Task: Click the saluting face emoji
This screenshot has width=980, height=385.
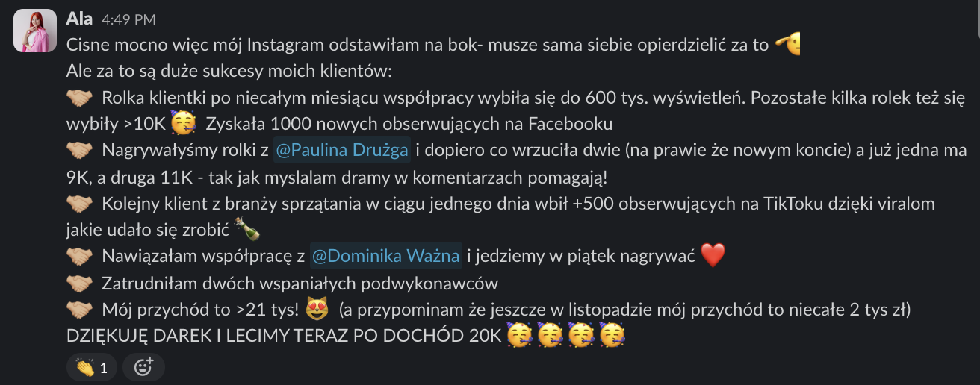Action: point(788,45)
